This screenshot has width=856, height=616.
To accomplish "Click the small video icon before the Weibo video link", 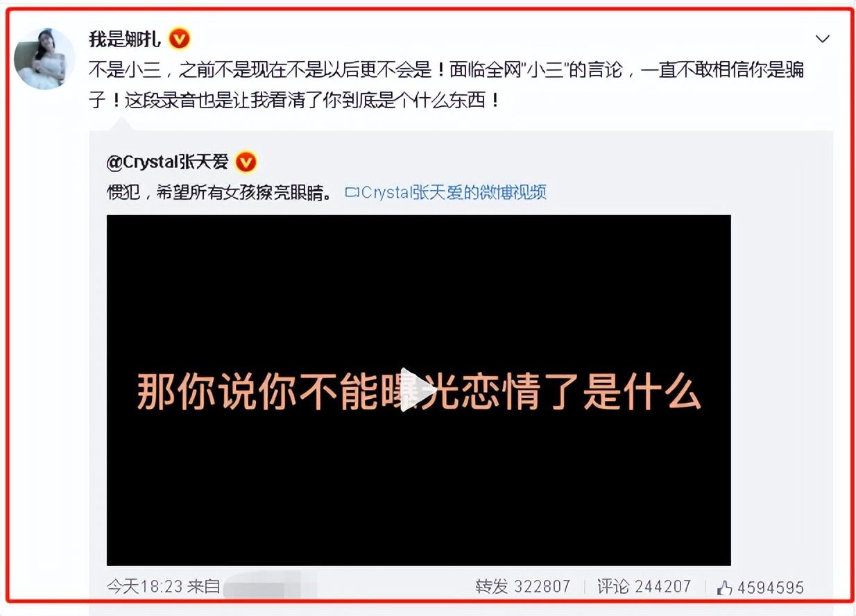I will click(352, 192).
